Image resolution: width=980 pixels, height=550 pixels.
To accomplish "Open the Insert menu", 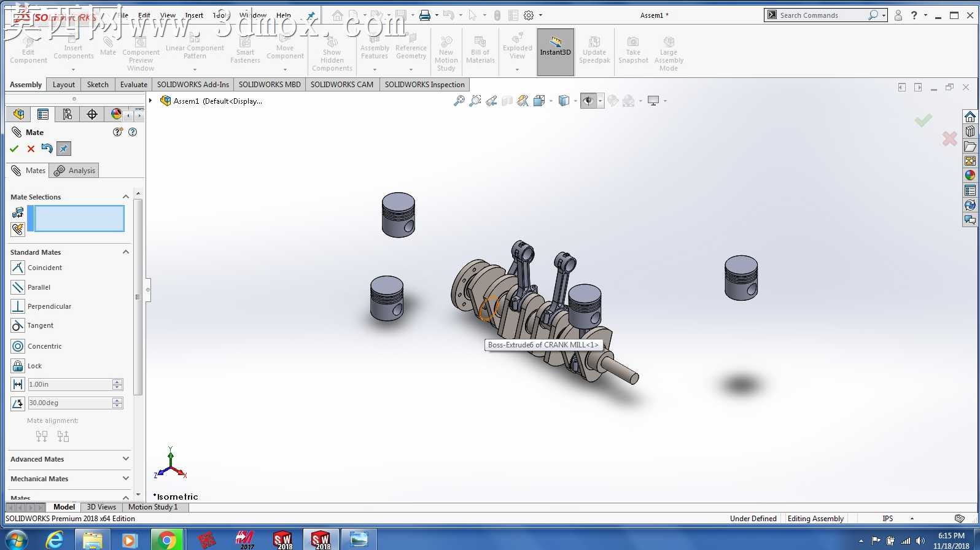I will [194, 15].
